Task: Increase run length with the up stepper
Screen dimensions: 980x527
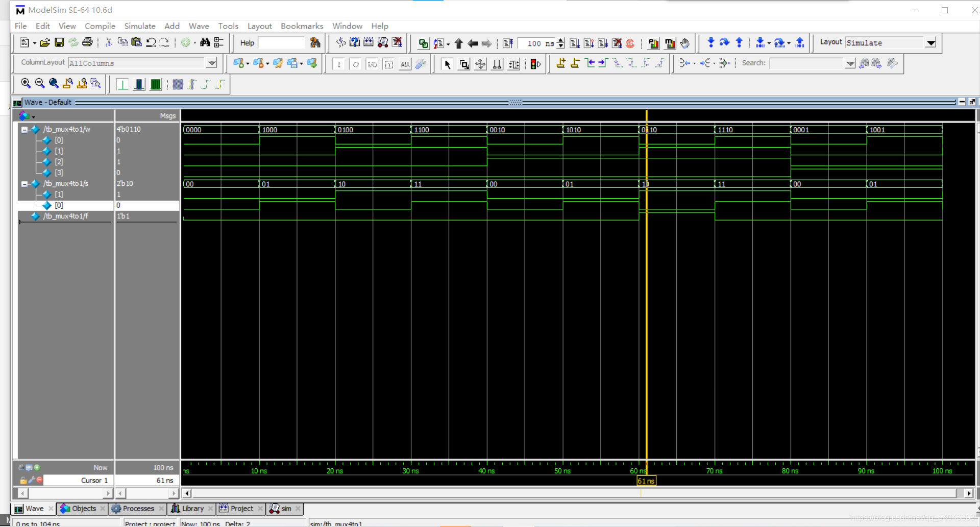Action: [x=561, y=40]
